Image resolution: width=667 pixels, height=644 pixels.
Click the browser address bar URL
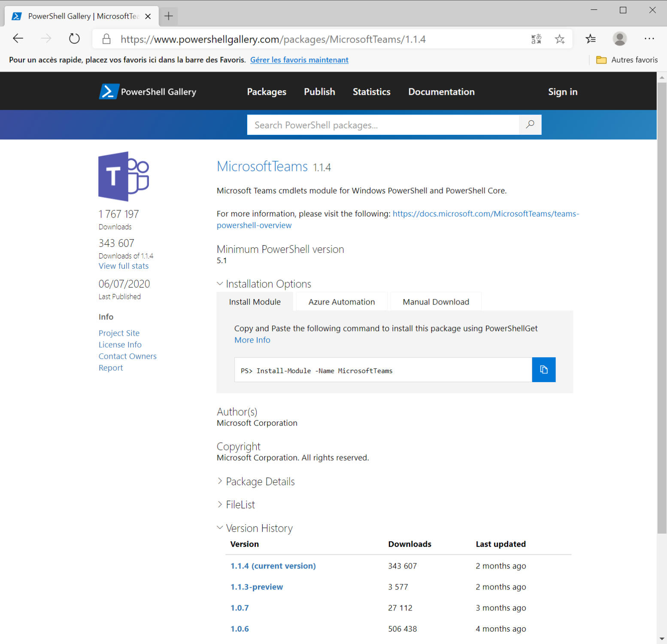point(273,39)
